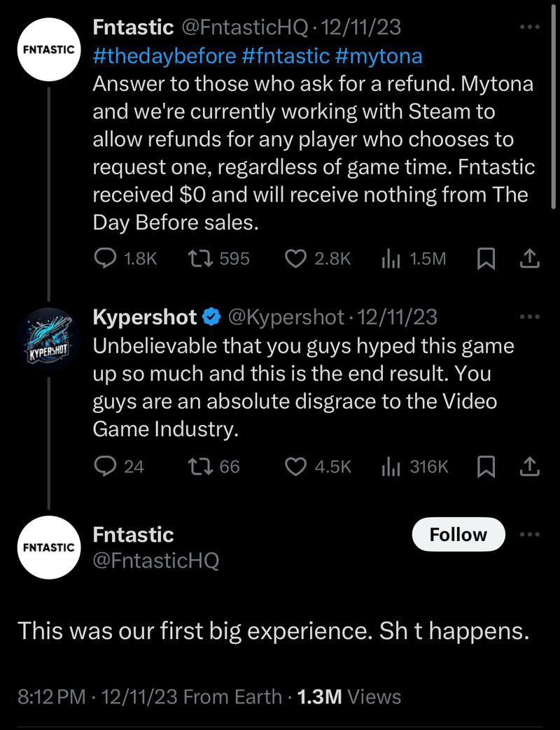The height and width of the screenshot is (730, 560).
Task: Reply to Kypershot's tweet
Action: pos(105,466)
